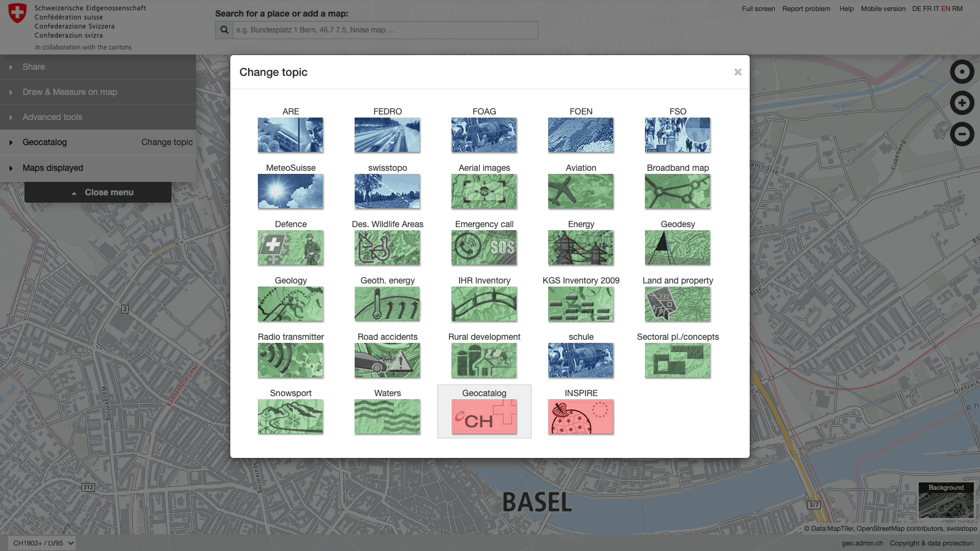Select the Geocatalog CH topic
980x551 pixels.
click(484, 416)
